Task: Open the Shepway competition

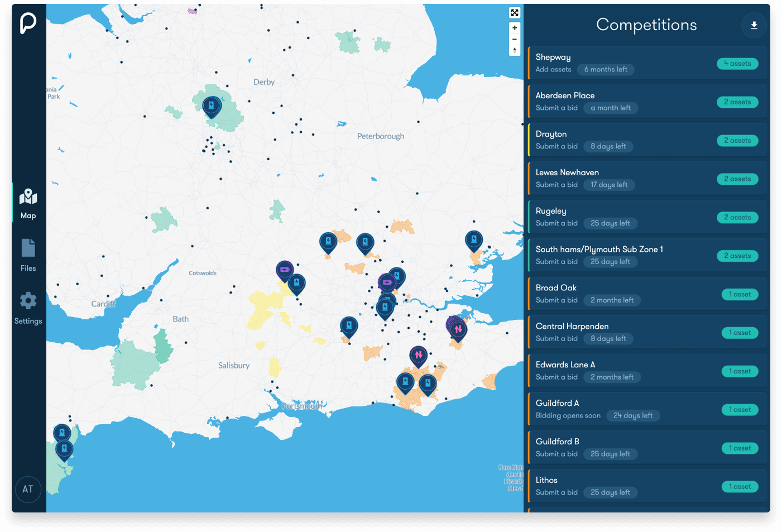Action: click(647, 63)
